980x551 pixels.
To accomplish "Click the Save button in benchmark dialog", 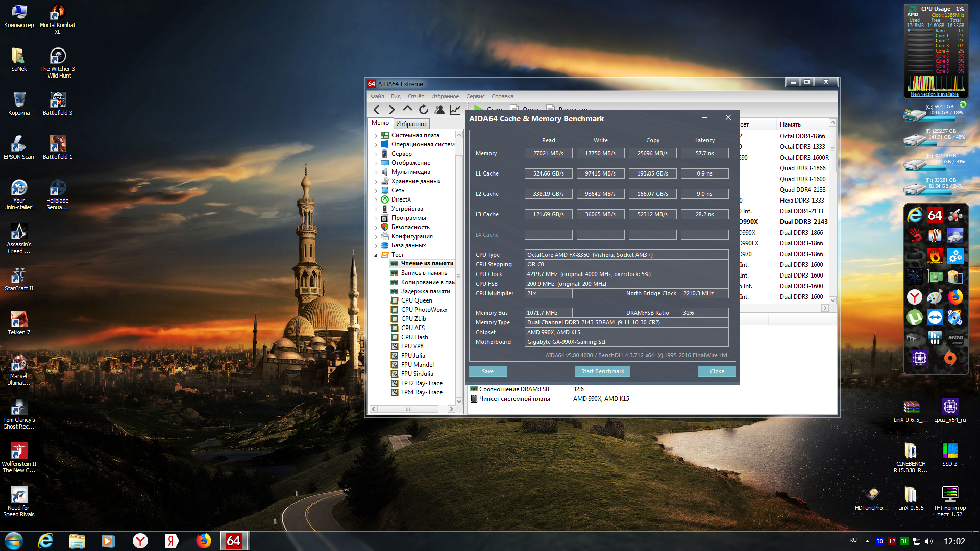I will click(x=487, y=371).
